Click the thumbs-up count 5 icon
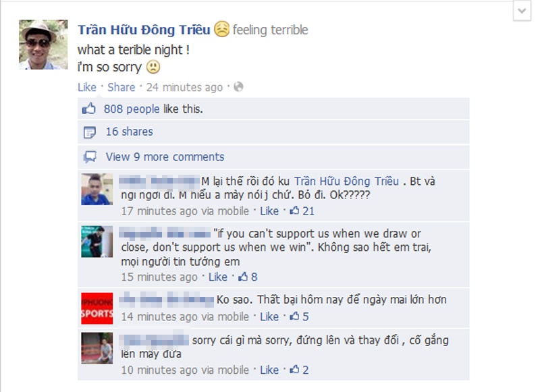540x392 pixels. [x=294, y=316]
